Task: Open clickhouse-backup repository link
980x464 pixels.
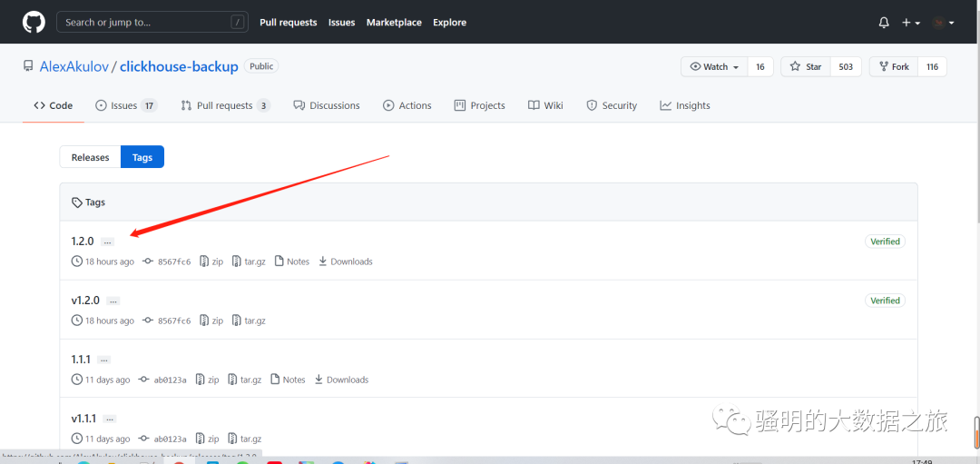Action: pyautogui.click(x=179, y=67)
